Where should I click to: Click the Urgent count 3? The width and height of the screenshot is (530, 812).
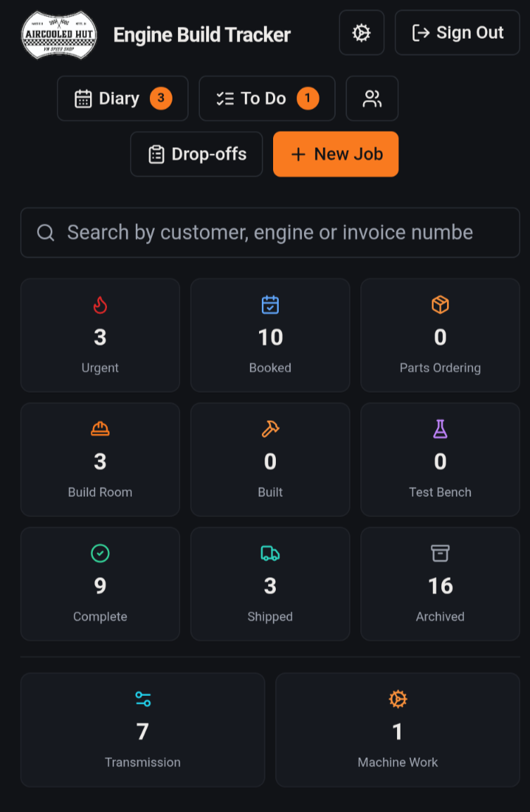point(100,338)
